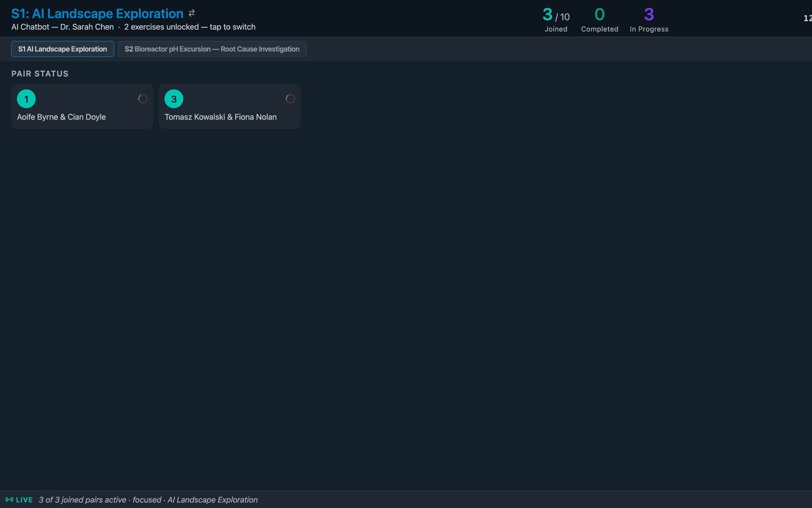Viewport: 812px width, 508px height.
Task: Open the Aoife Byrne & Cian Doyle pair card
Action: coord(82,106)
